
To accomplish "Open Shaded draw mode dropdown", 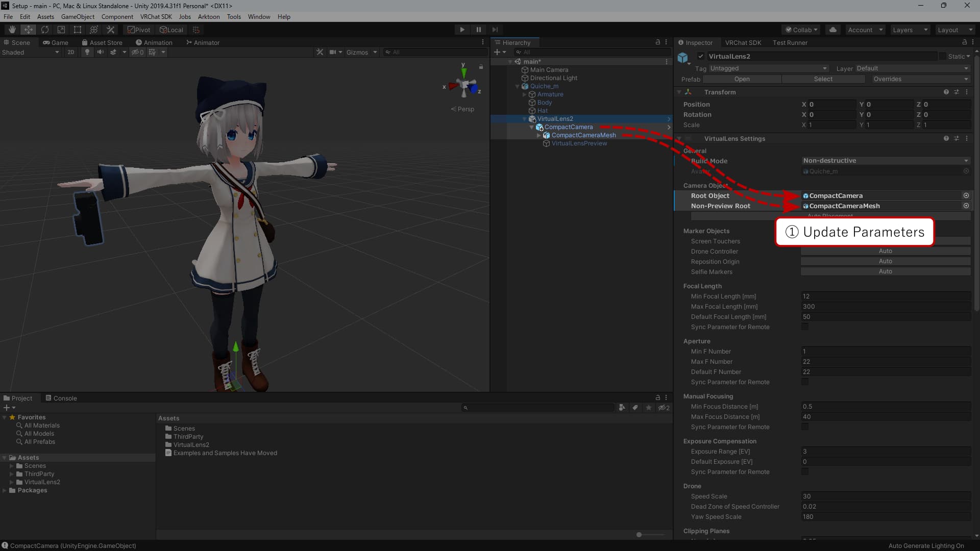I will coord(31,52).
